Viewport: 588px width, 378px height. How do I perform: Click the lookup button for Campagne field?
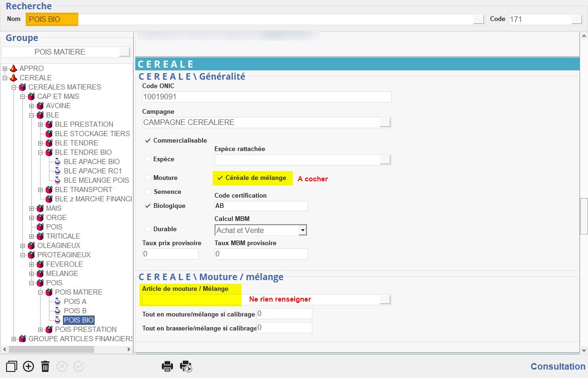point(385,123)
